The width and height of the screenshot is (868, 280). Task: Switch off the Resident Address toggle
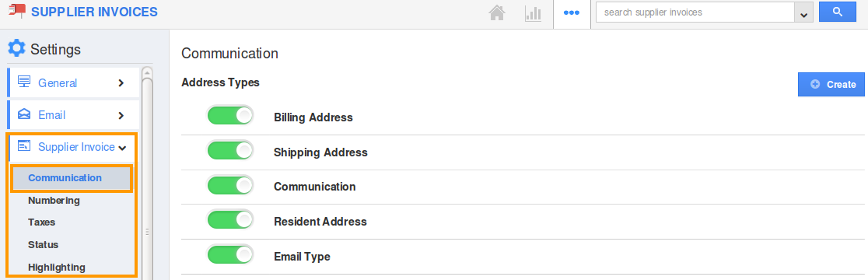230,220
